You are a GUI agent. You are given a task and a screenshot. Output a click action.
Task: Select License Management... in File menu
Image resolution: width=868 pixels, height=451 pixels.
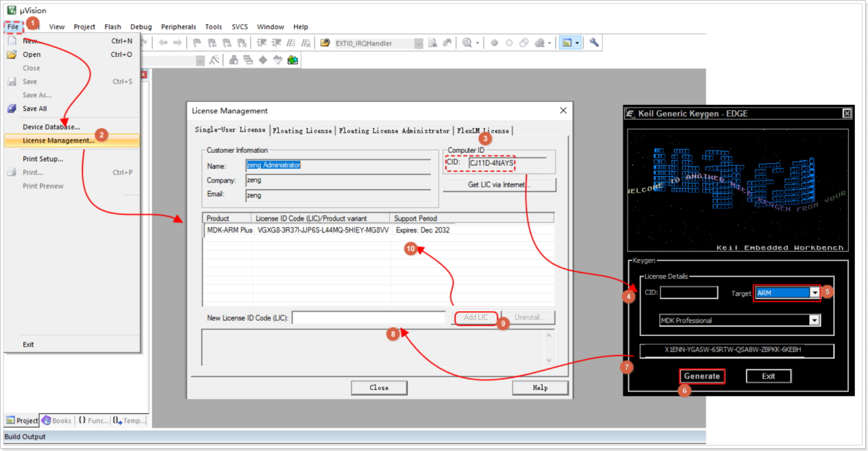[71, 141]
